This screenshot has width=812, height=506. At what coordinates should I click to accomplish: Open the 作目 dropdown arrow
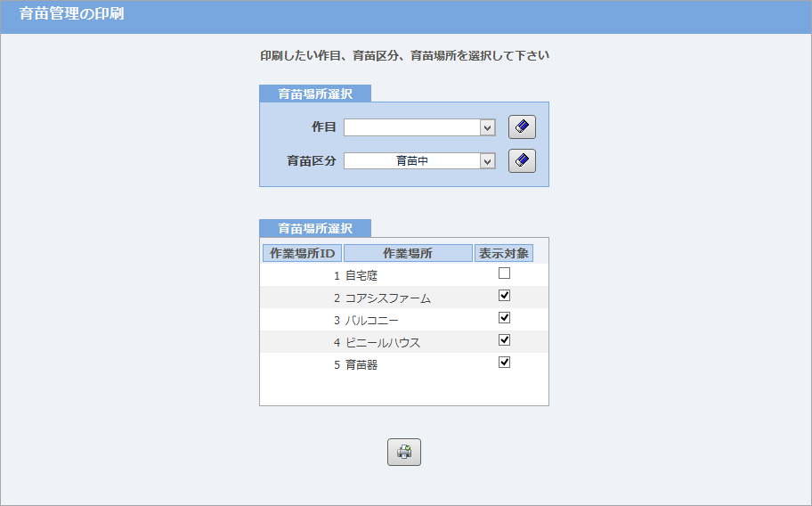tap(487, 127)
